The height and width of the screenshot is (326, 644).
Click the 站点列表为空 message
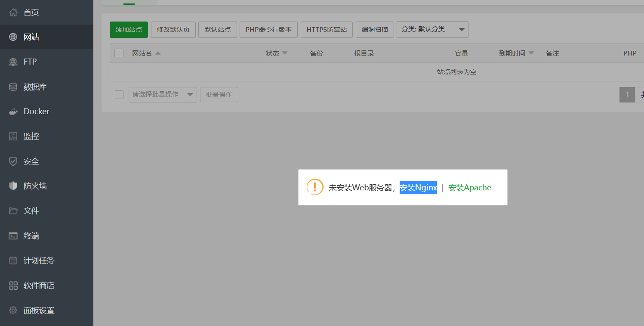pyautogui.click(x=456, y=72)
